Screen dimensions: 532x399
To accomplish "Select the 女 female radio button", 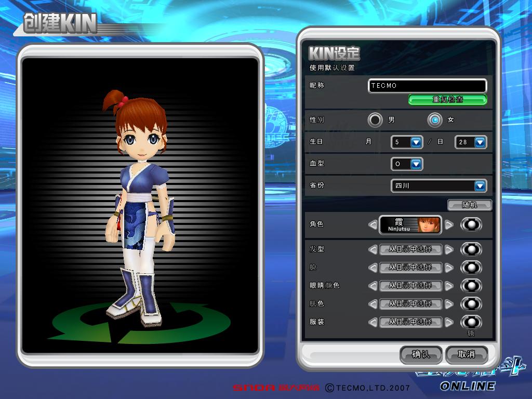I will tap(435, 120).
